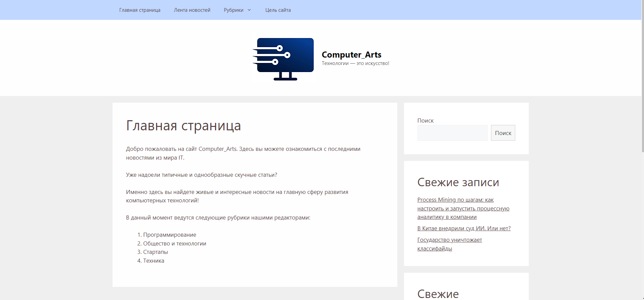Screen dimensions: 644x300
Task: Click the Поиск label above search field
Action: (x=425, y=121)
